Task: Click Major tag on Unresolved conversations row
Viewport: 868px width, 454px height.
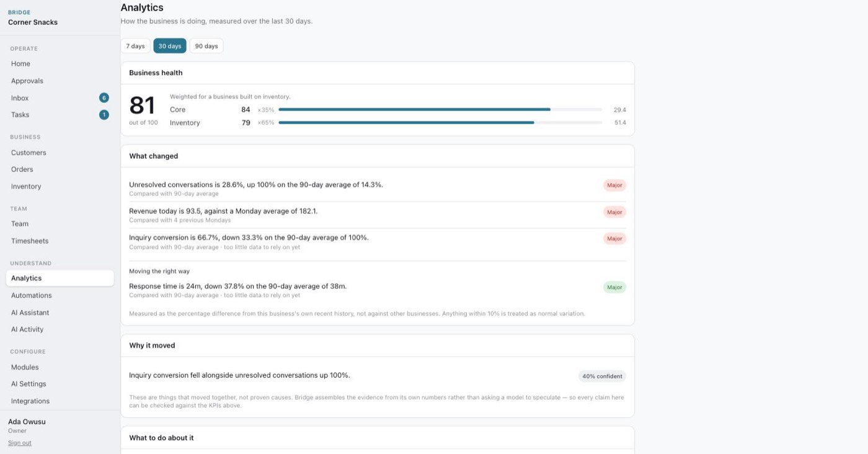Action: pyautogui.click(x=614, y=185)
